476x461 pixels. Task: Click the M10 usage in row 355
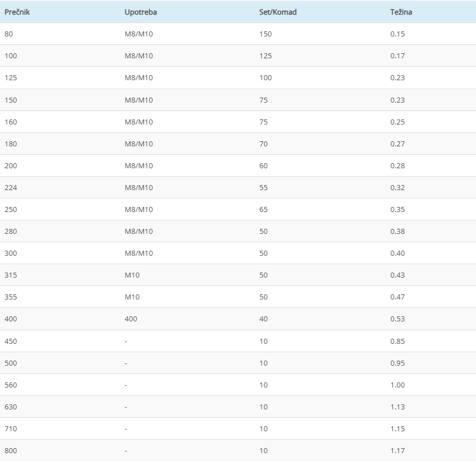pyautogui.click(x=132, y=297)
